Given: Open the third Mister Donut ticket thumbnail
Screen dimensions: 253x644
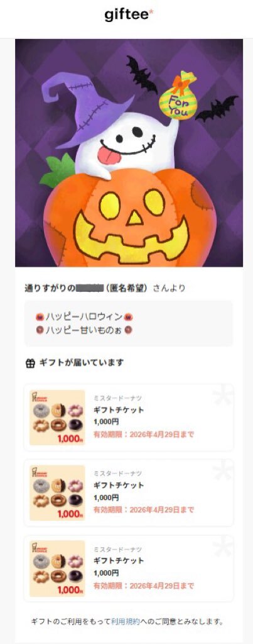Looking at the screenshot, I should pos(57,569).
